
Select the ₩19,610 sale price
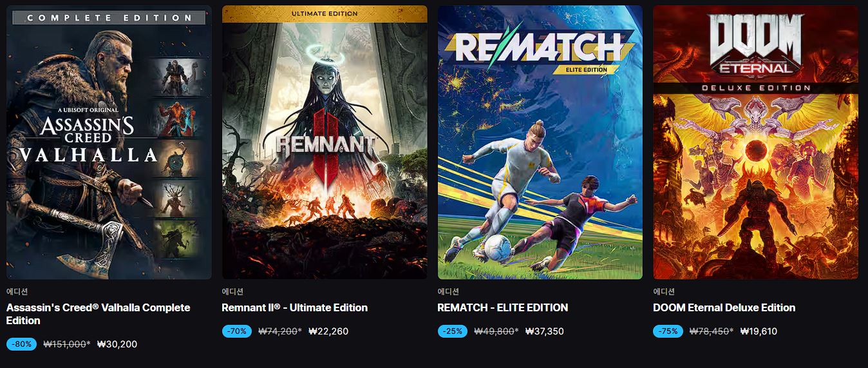(759, 331)
